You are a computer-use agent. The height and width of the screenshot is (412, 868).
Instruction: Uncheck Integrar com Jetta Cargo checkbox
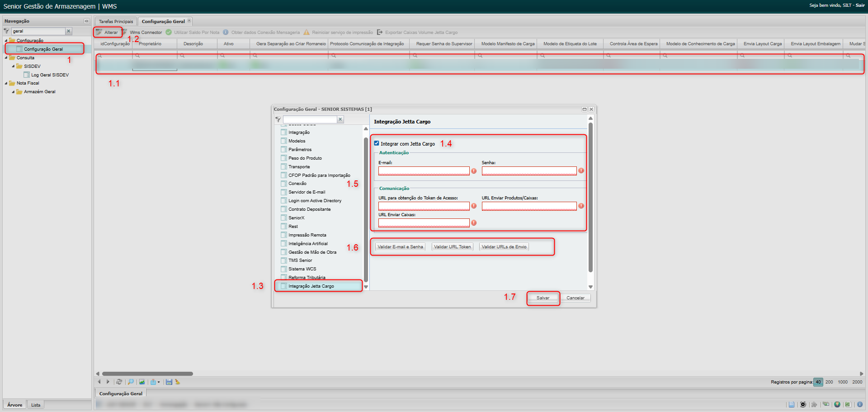click(377, 143)
